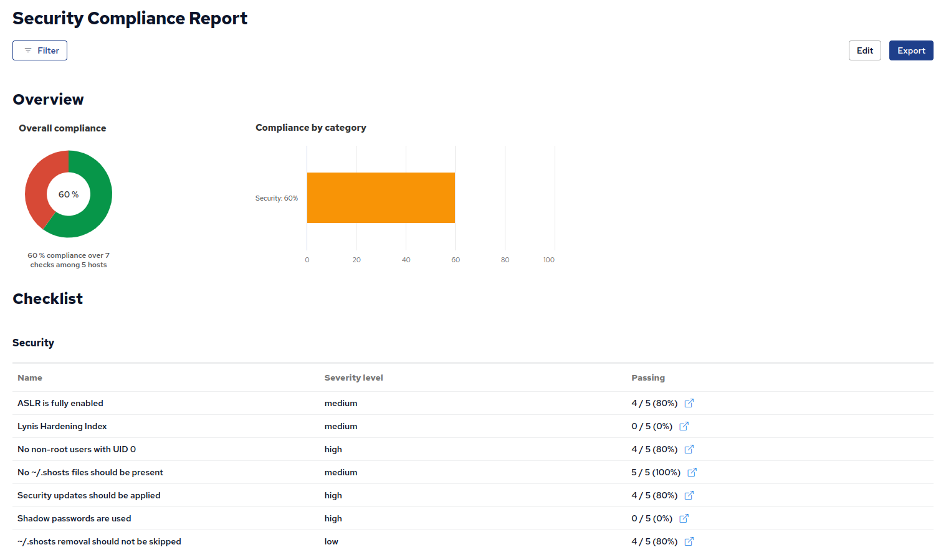
Task: Click the Security section heading
Action: [33, 343]
